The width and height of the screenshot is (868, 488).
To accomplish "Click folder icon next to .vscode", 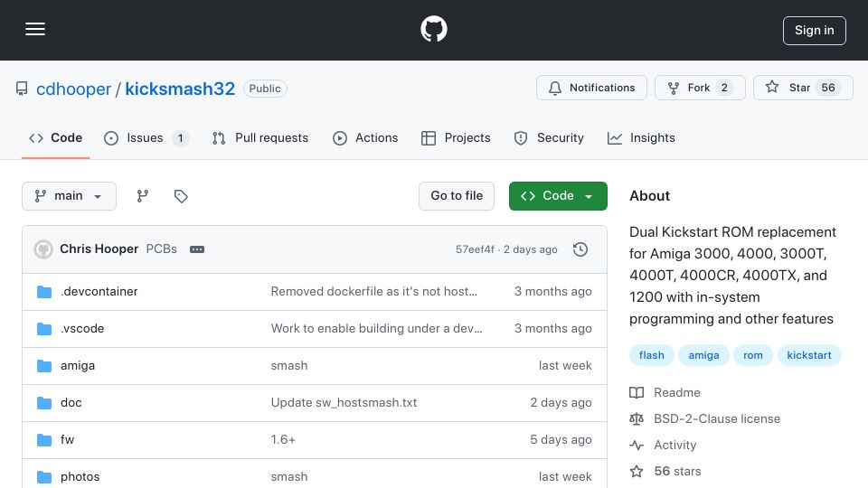I will tap(44, 329).
